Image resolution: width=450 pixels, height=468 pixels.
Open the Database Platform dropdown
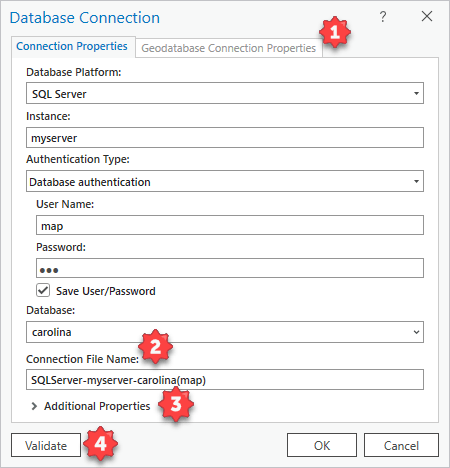pos(225,93)
